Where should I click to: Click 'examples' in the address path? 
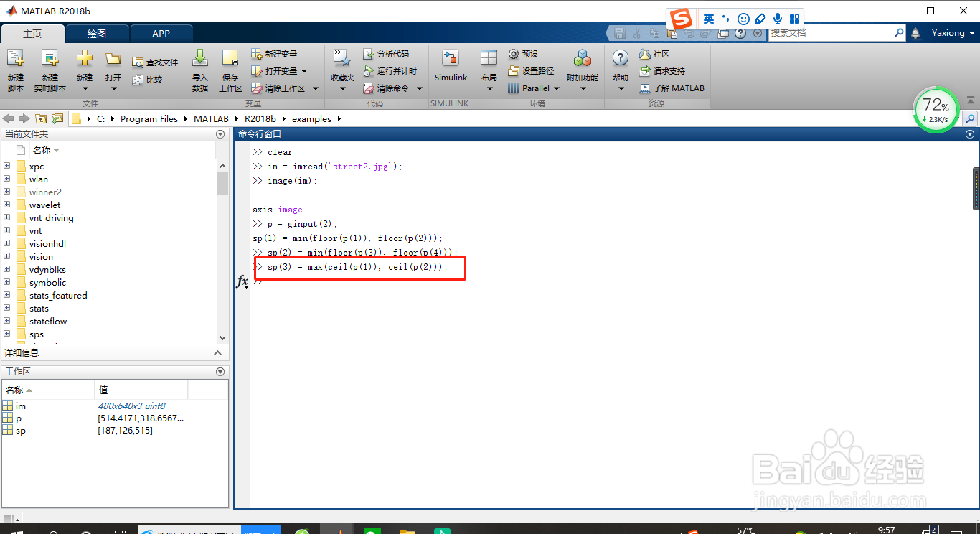pyautogui.click(x=311, y=119)
